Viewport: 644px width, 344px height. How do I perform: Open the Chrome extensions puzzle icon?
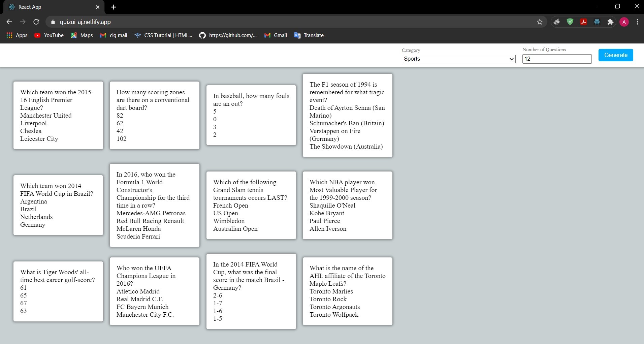point(610,22)
